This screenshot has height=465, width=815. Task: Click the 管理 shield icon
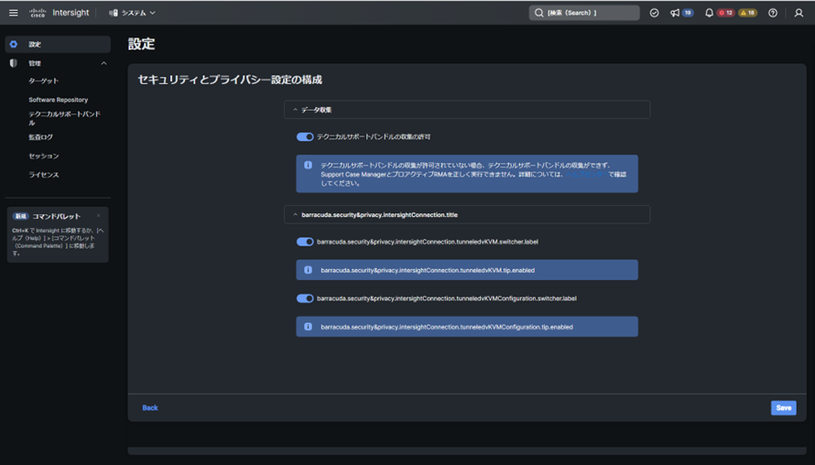point(14,63)
